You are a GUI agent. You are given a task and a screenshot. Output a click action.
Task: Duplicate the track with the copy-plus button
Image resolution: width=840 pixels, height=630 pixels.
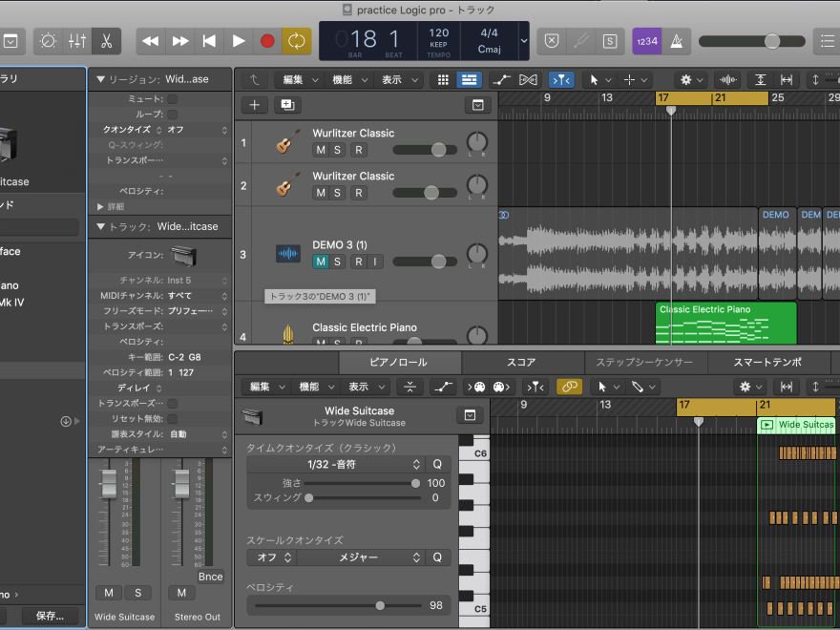[x=287, y=105]
